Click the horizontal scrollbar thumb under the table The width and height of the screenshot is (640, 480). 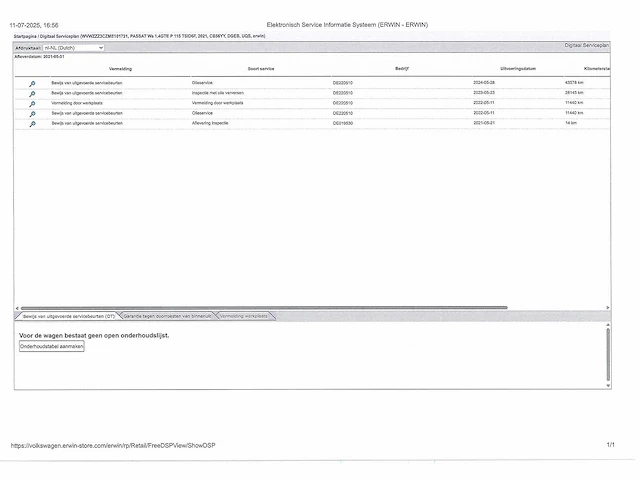[264, 308]
